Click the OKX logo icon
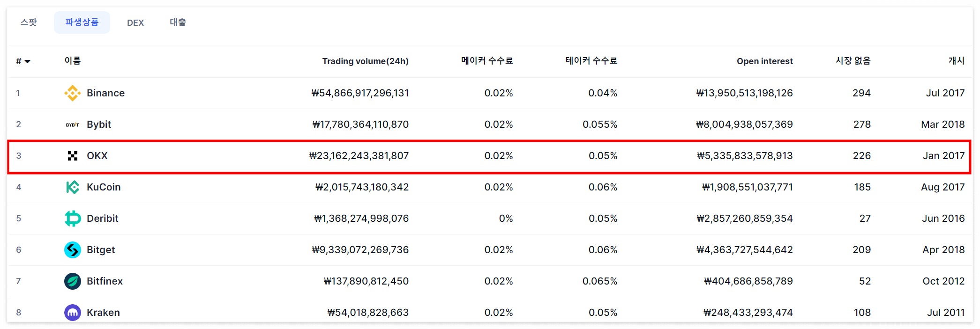The width and height of the screenshot is (980, 329). pyautogui.click(x=73, y=156)
